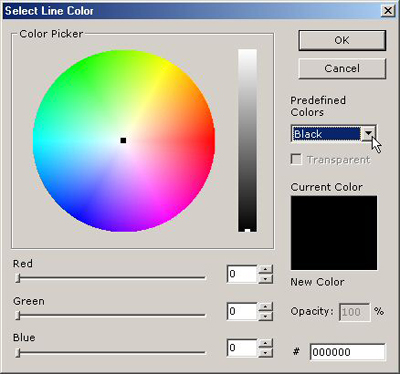Open the Predefined Colors dropdown arrow

(x=368, y=134)
